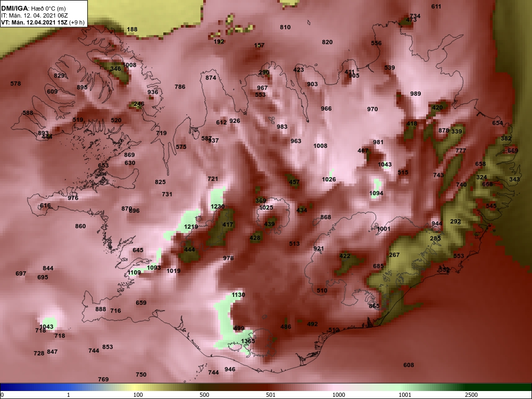
Task: Click the initial time 'IT: Mán. 12. 04. 2021 06Z'
Action: tap(34, 15)
